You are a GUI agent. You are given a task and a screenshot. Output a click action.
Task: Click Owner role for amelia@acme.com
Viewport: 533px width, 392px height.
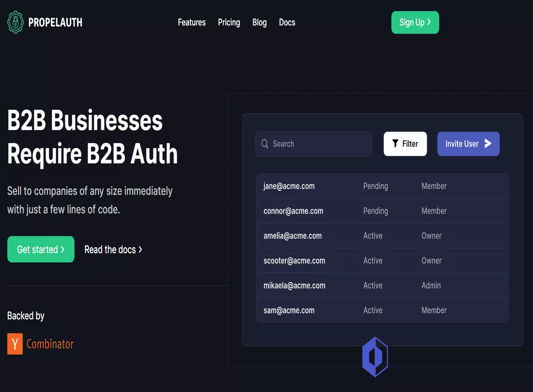pos(432,236)
